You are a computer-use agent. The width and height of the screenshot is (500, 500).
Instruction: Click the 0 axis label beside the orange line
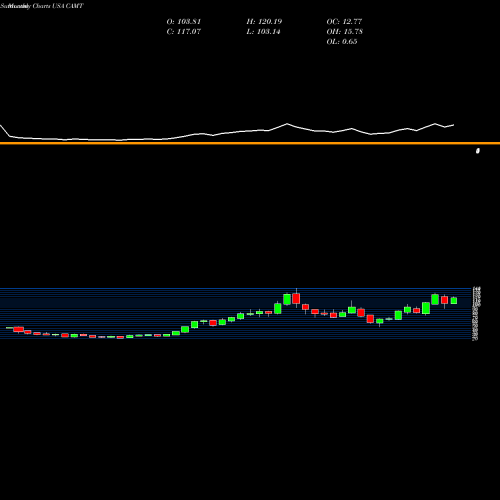(x=478, y=151)
